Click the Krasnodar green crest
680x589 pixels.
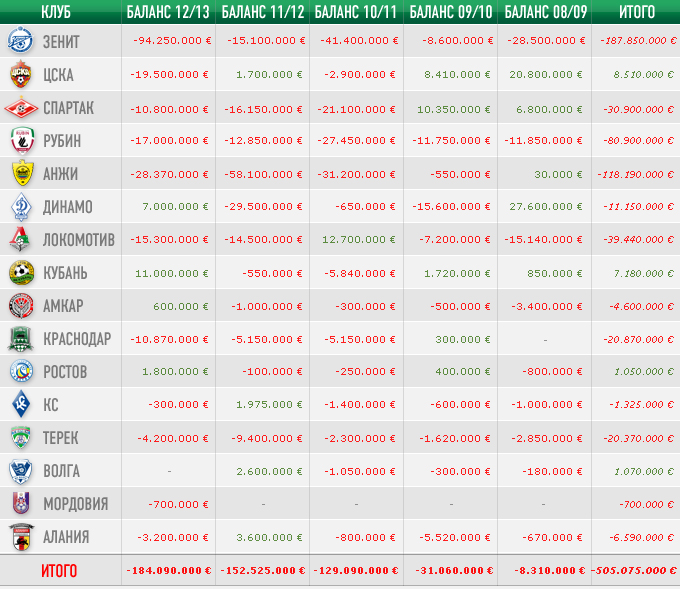(x=20, y=339)
